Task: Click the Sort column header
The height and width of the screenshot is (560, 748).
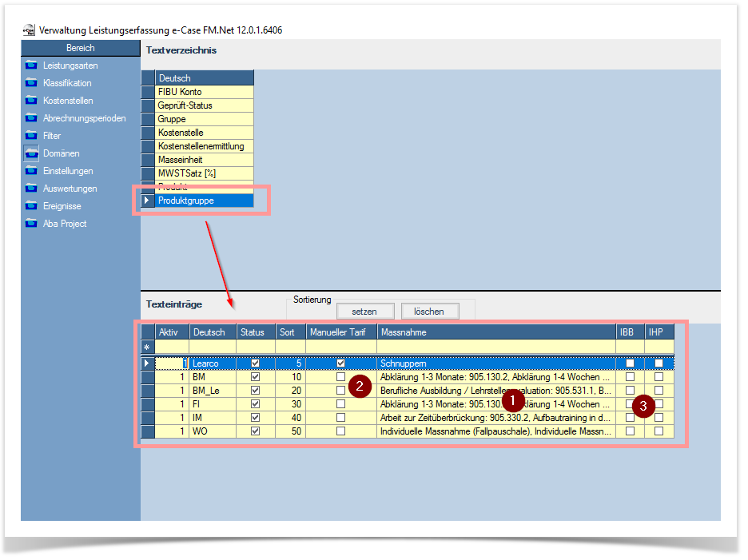Action: [x=291, y=332]
